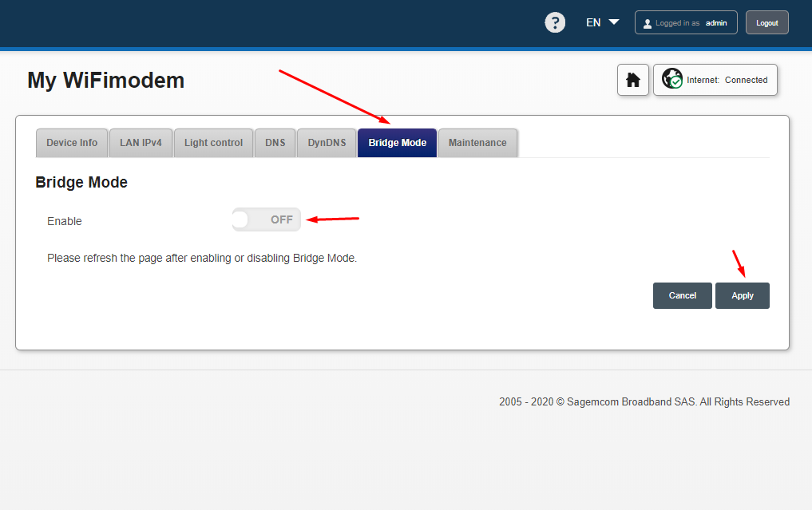Click the Cancel button

click(682, 295)
